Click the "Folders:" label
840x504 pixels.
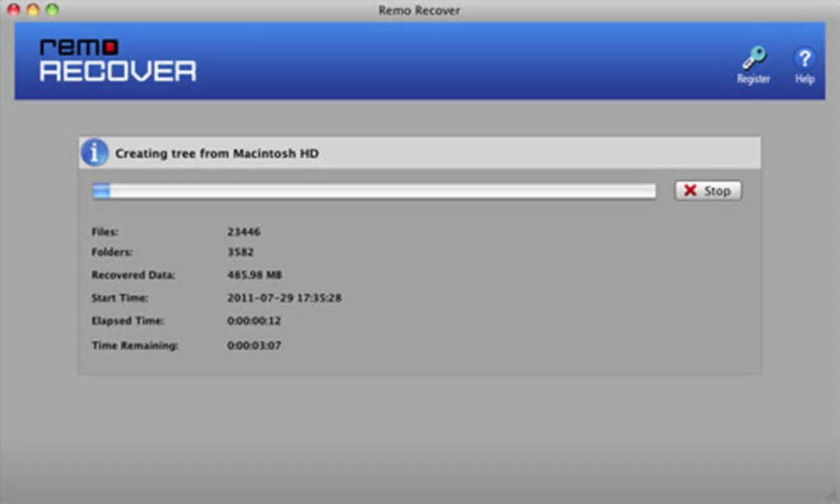(x=112, y=252)
